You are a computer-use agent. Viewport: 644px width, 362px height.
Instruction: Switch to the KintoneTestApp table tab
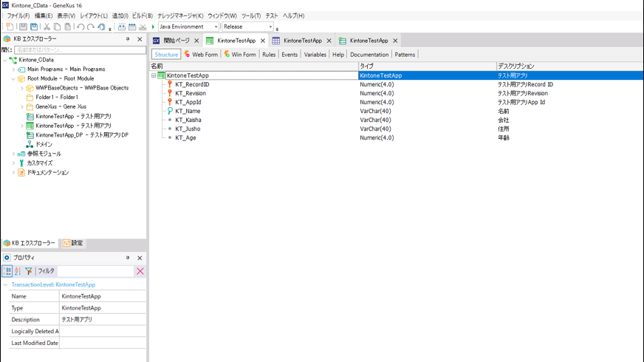(x=303, y=41)
